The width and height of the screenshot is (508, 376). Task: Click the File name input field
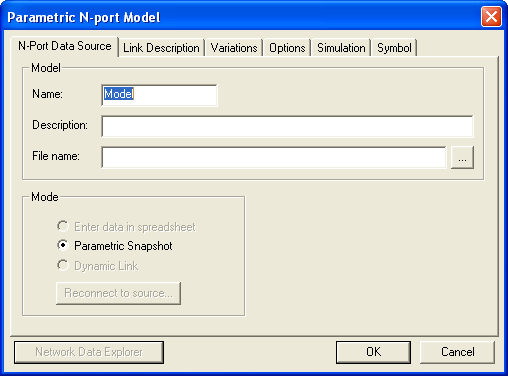(274, 158)
